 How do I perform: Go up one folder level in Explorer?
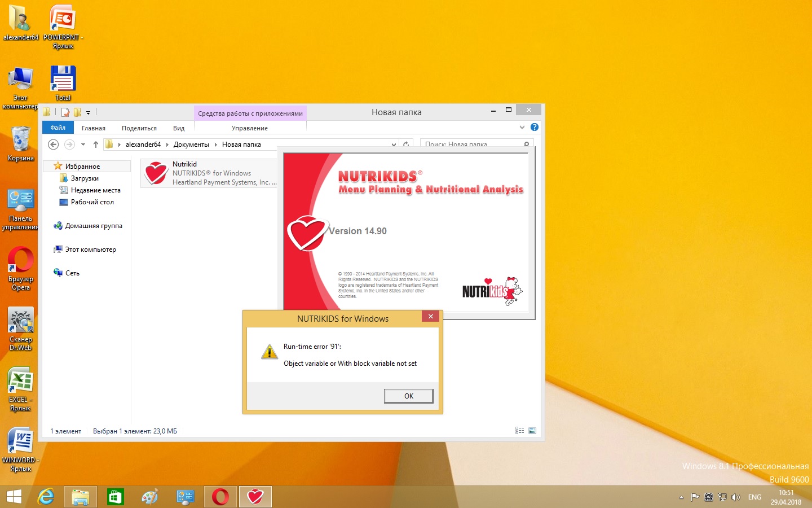click(96, 144)
